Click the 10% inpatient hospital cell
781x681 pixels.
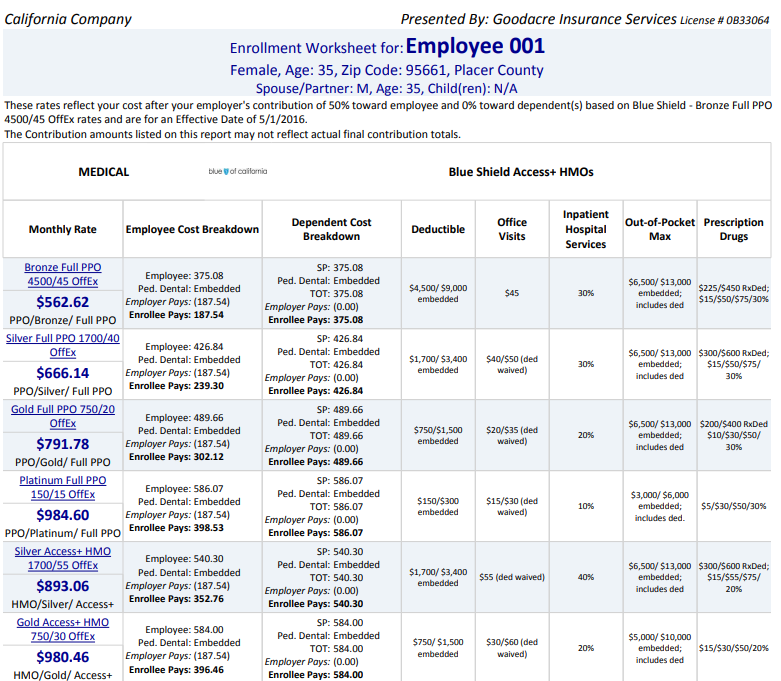[586, 506]
